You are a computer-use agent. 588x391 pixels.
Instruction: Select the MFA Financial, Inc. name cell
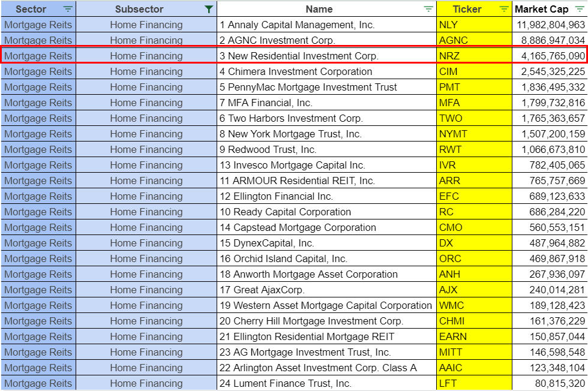[x=326, y=103]
